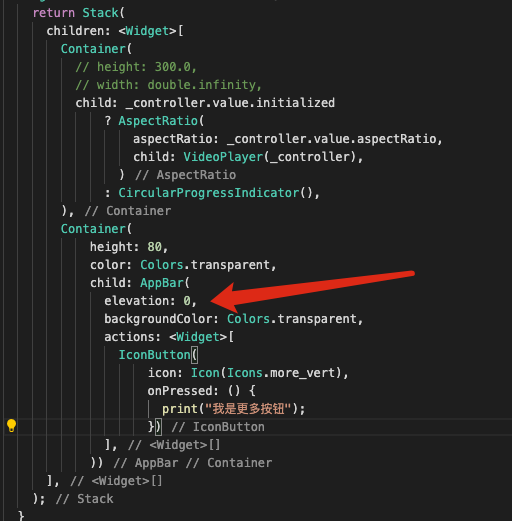Click the 'Stack(' constructor name
The width and height of the screenshot is (512, 521).
103,13
